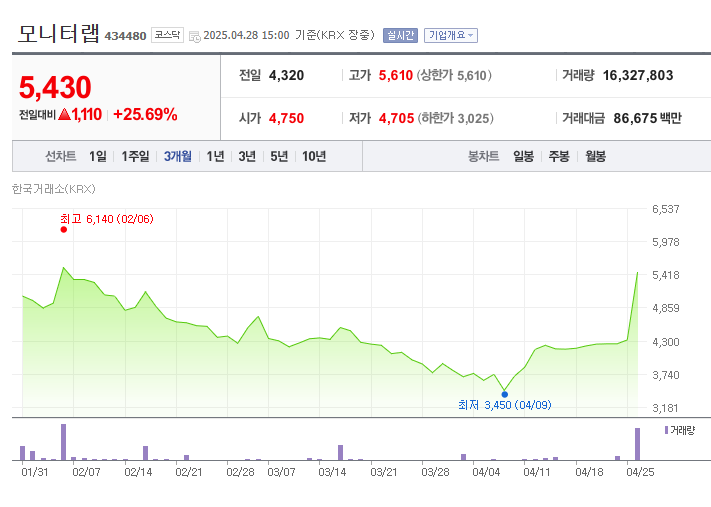The image size is (711, 507).
Task: Click the current price 5,430
Action: coord(55,87)
